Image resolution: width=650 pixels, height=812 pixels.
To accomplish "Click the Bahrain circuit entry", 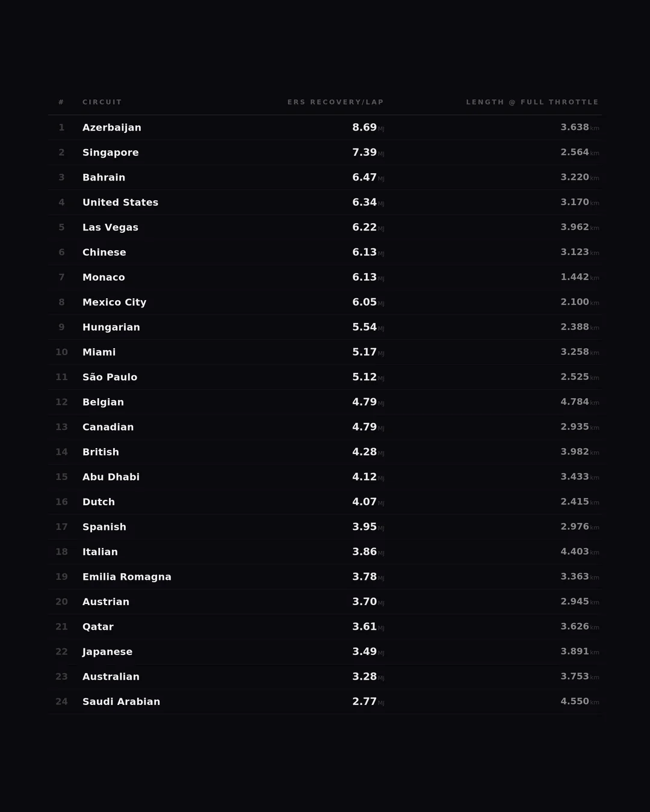I will [x=104, y=177].
